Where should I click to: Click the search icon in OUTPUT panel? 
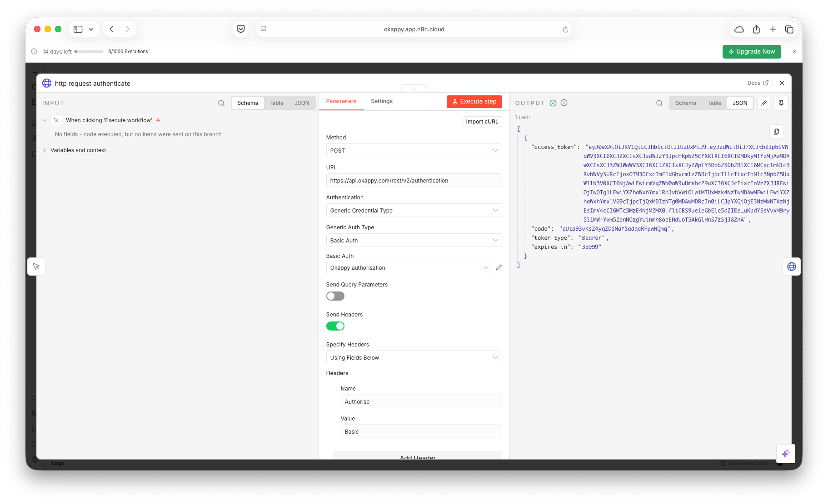click(659, 103)
